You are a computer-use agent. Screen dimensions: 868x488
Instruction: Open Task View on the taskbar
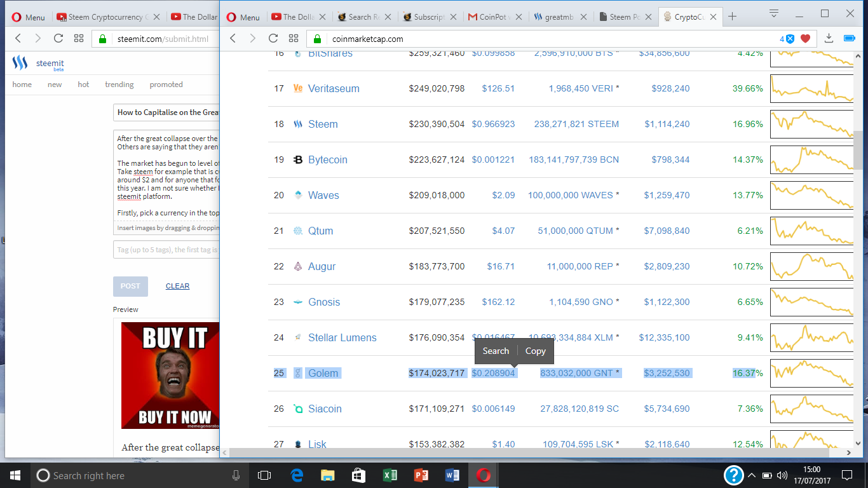(264, 475)
